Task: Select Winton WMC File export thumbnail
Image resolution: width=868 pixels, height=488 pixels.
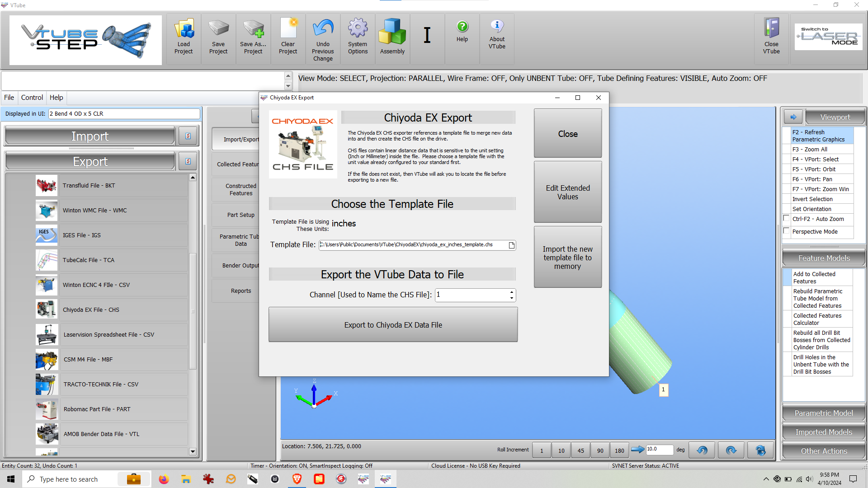Action: coord(47,211)
